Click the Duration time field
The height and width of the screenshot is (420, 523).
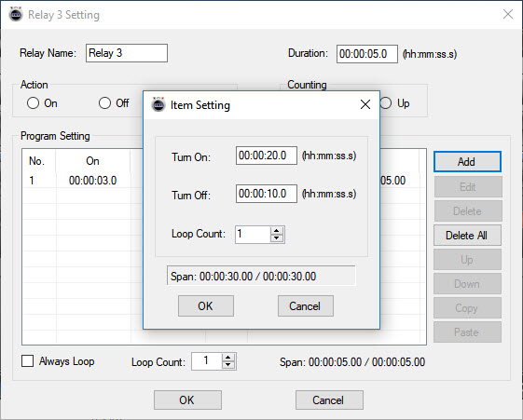coord(367,54)
